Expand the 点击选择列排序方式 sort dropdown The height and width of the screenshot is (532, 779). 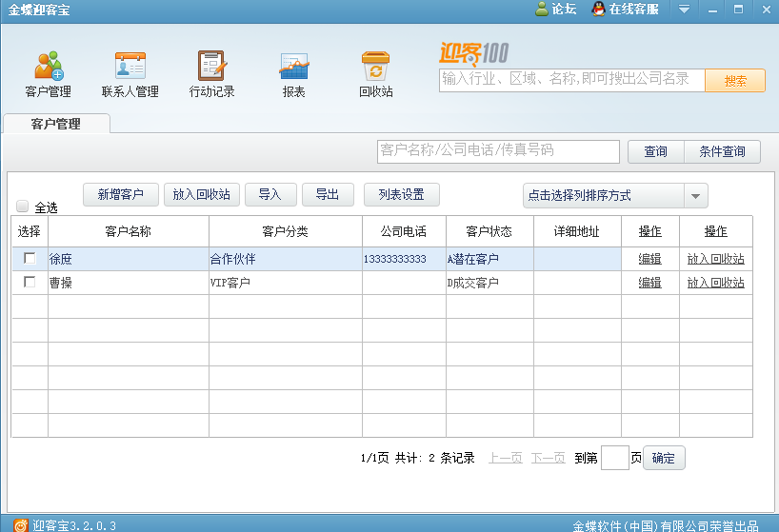tap(695, 195)
